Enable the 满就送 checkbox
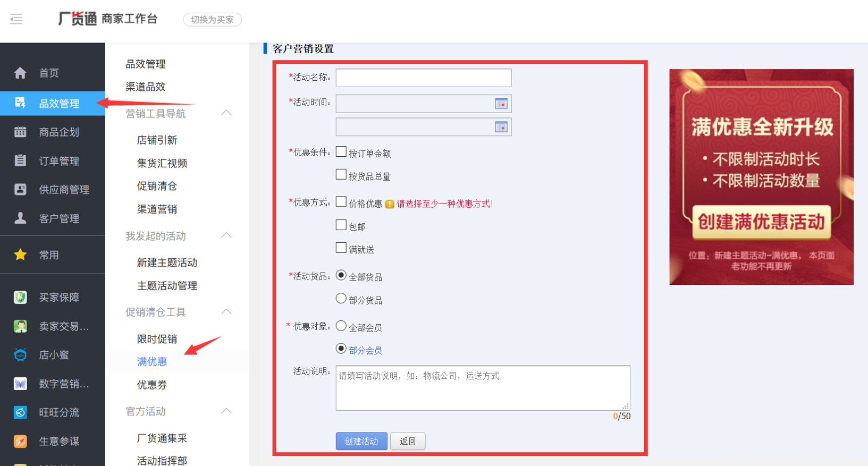The width and height of the screenshot is (868, 466). tap(341, 248)
